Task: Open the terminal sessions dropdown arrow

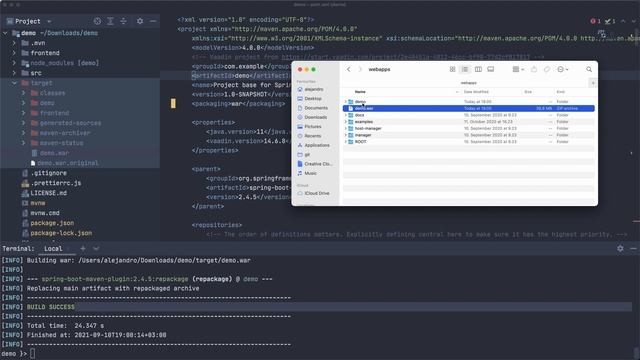Action: click(x=96, y=249)
